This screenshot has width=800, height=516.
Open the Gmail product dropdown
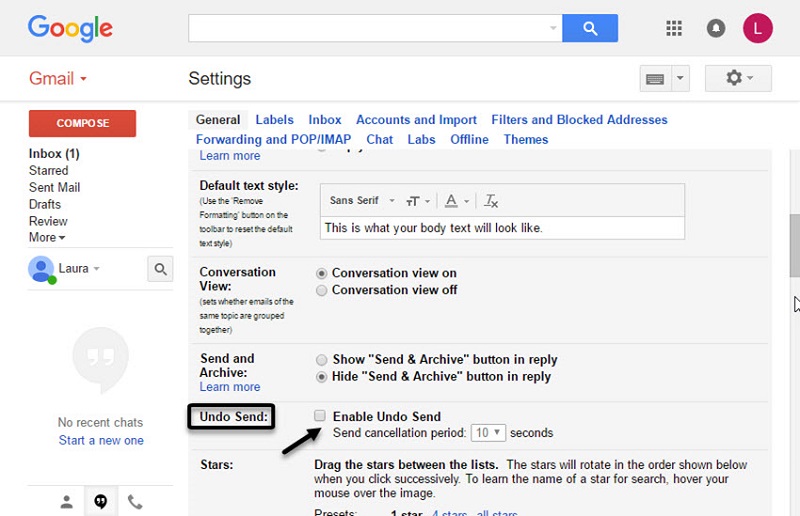(58, 79)
